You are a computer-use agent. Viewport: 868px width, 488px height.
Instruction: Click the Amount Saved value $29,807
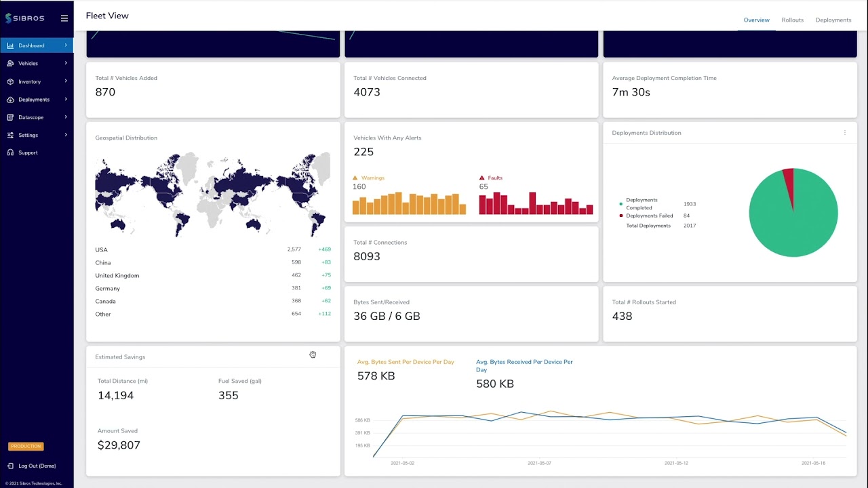click(119, 445)
